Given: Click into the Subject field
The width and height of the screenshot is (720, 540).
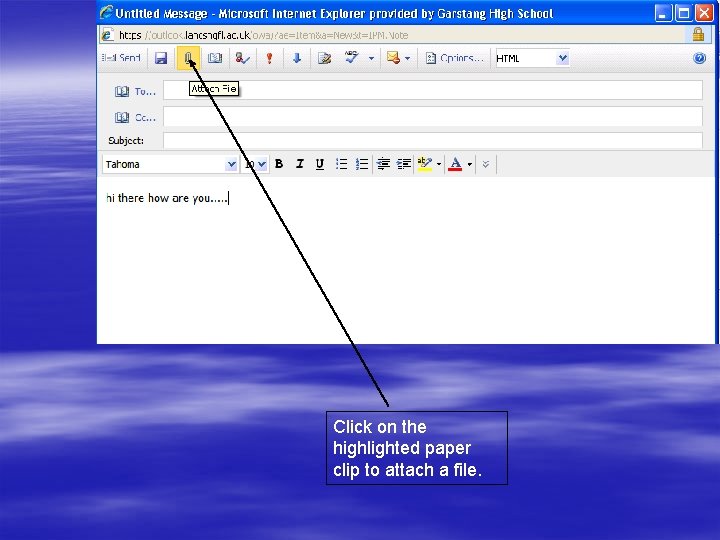Looking at the screenshot, I should point(433,141).
